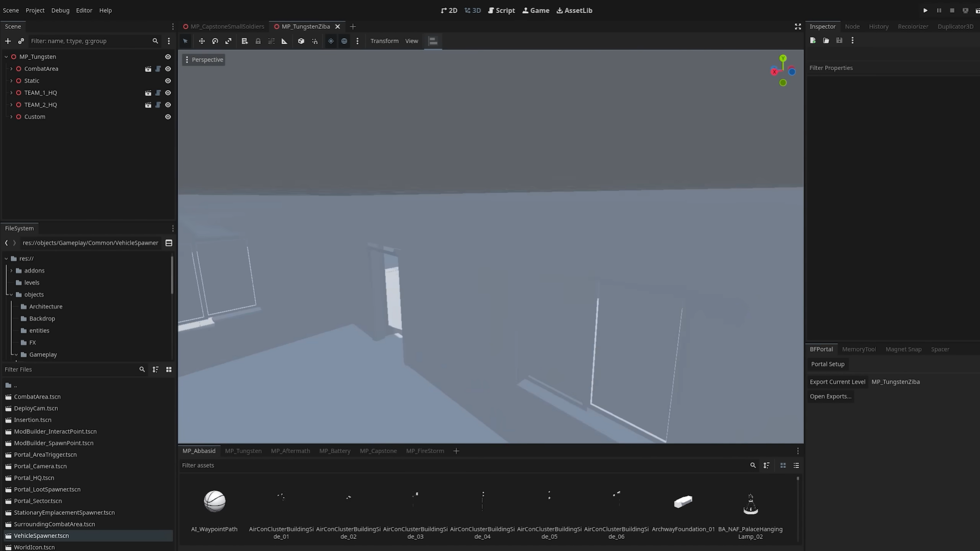
Task: Select the Rotate mode tool
Action: click(x=215, y=41)
